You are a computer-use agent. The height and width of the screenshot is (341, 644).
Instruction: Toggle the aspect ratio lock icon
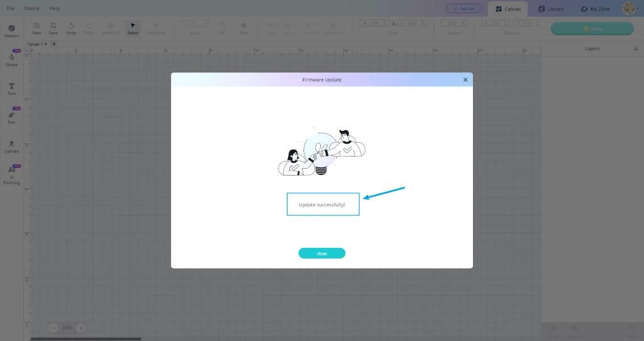394,23
